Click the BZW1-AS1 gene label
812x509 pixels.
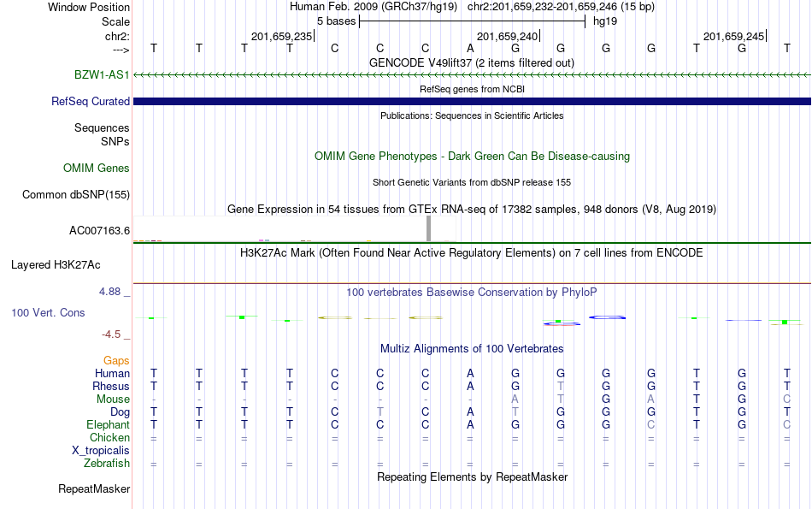pos(102,74)
